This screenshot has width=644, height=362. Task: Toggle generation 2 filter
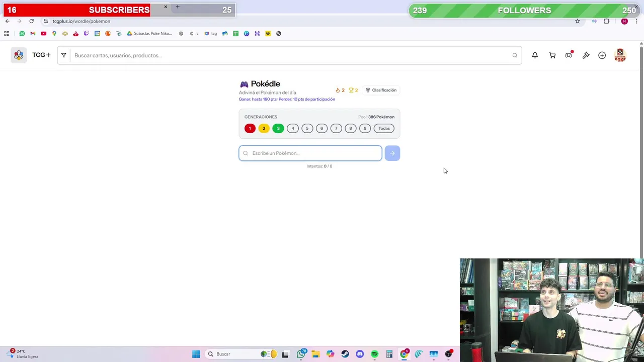pyautogui.click(x=264, y=128)
